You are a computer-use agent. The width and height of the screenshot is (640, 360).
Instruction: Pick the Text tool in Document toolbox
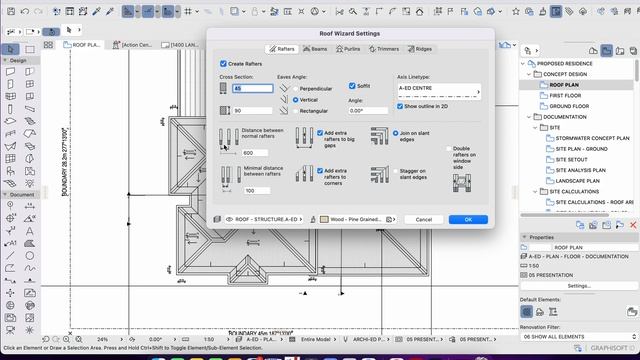pos(30,231)
